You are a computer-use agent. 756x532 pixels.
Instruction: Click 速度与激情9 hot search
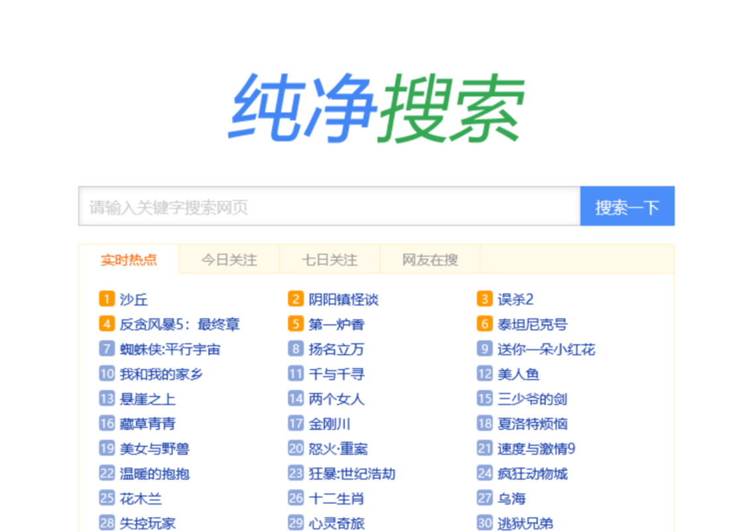point(536,449)
